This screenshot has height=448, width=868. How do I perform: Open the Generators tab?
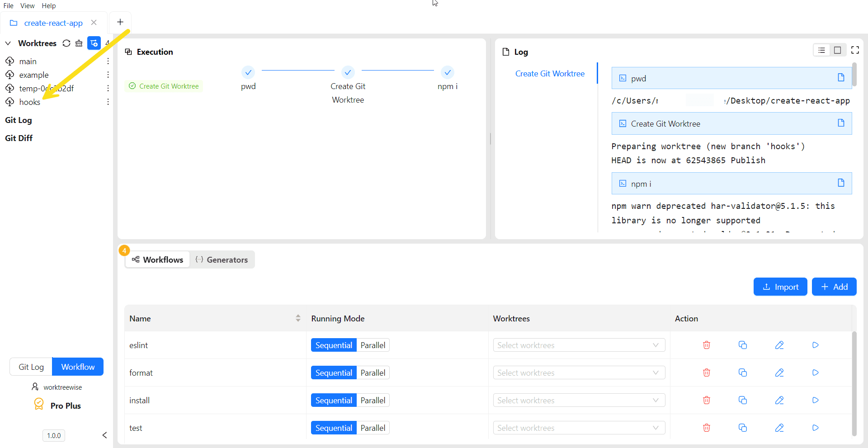click(222, 259)
